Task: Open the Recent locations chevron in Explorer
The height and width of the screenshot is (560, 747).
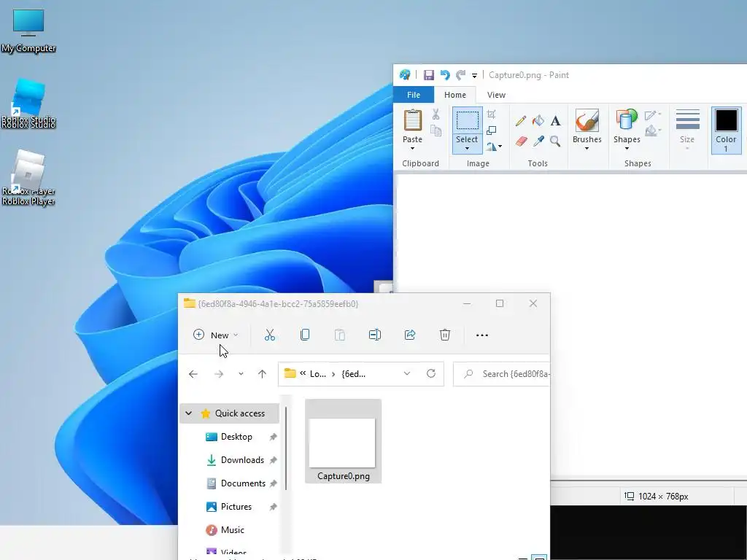Action: point(241,374)
